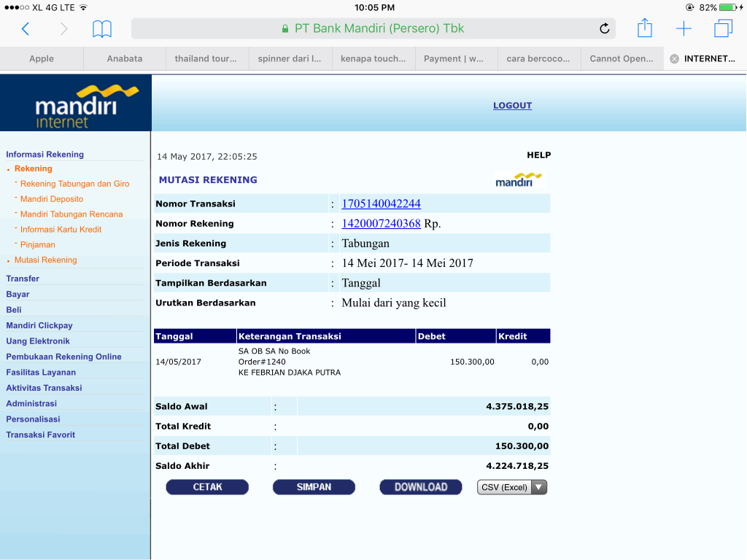
Task: Select the timestamp 14 May 2017, 22:05:25
Action: coord(206,157)
